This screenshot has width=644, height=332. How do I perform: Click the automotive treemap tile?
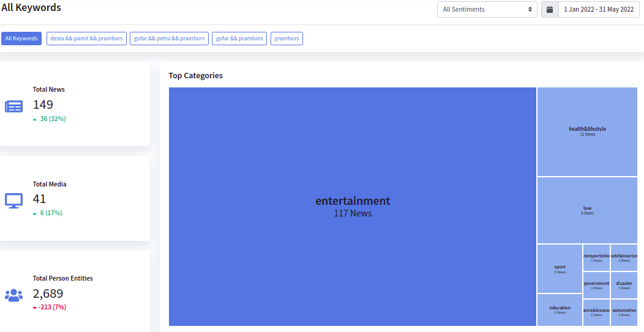(x=624, y=312)
